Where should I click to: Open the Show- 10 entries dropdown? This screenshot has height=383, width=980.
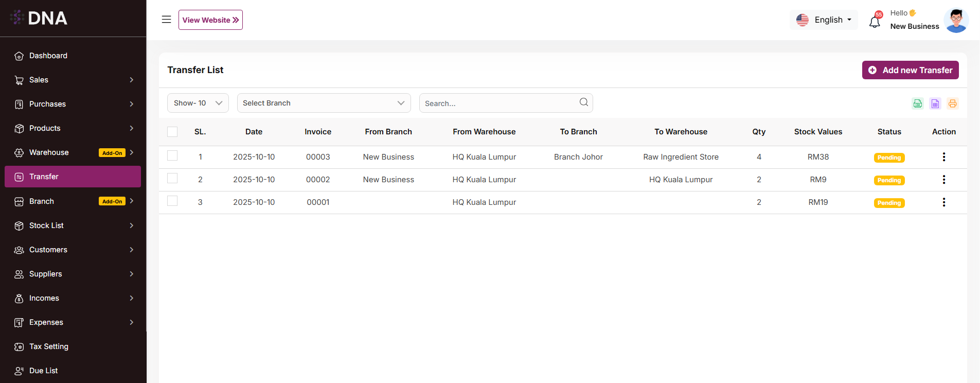click(x=198, y=103)
